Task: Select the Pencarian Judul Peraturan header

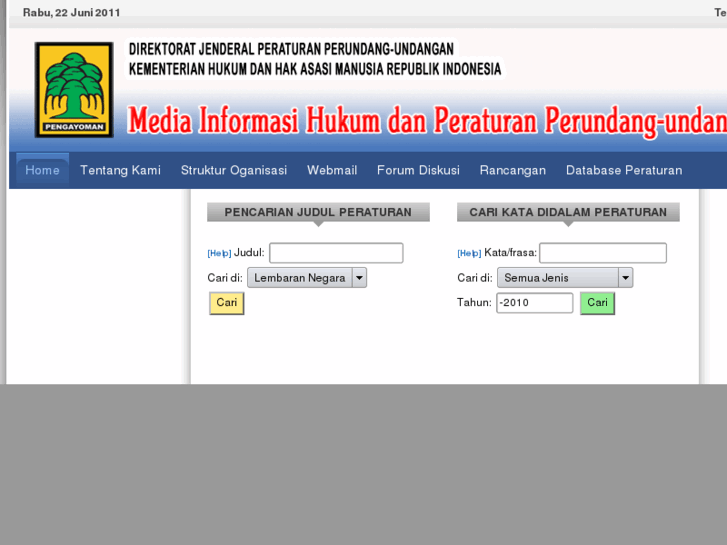Action: click(318, 212)
